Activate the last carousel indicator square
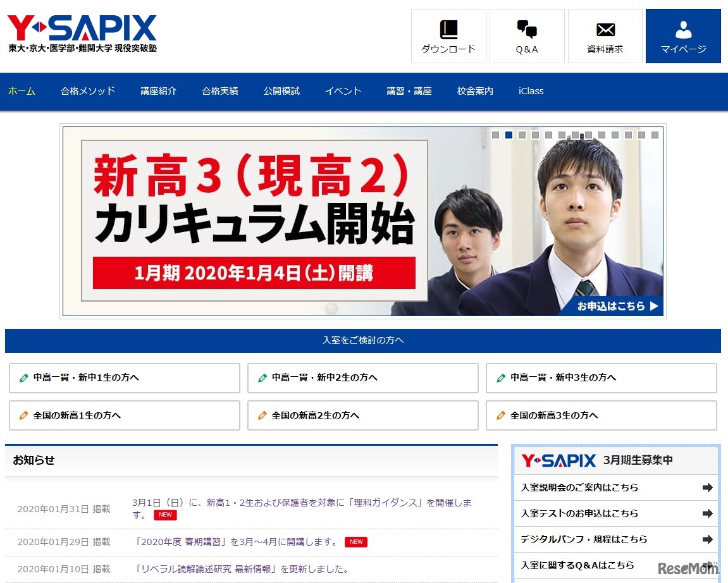Screen dimensions: 728x583 tap(656, 135)
